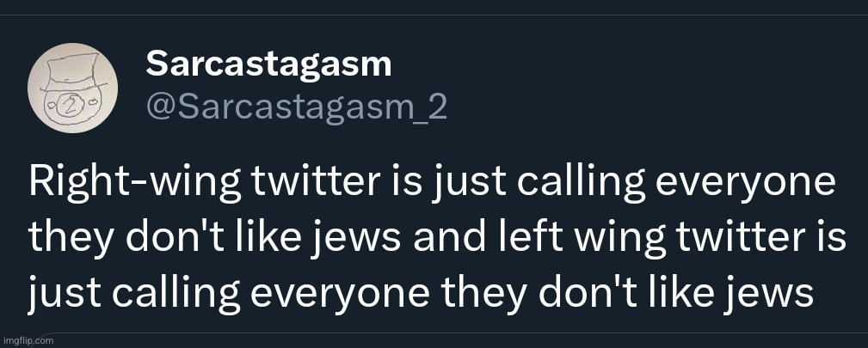Click the number 2 inside the avatar
This screenshot has height=348, width=868.
click(x=71, y=102)
